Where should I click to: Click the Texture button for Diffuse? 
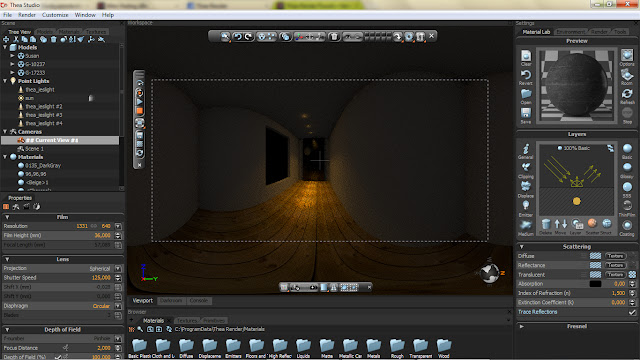point(615,256)
